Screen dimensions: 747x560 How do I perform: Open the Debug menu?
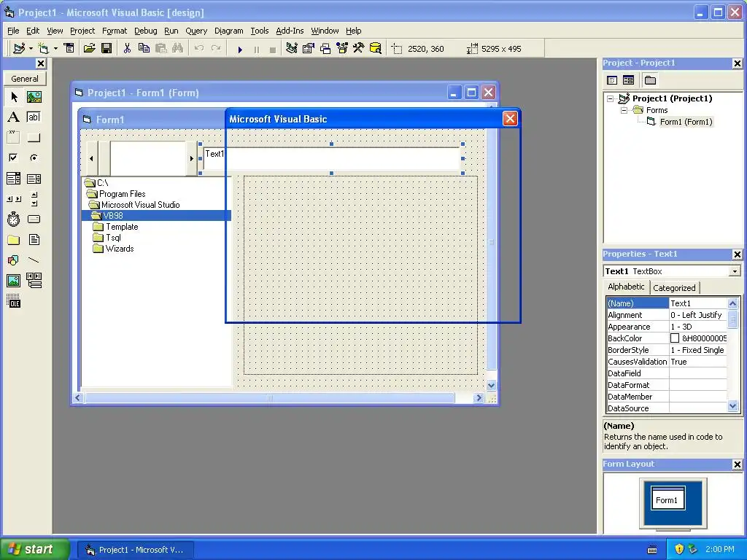point(146,31)
